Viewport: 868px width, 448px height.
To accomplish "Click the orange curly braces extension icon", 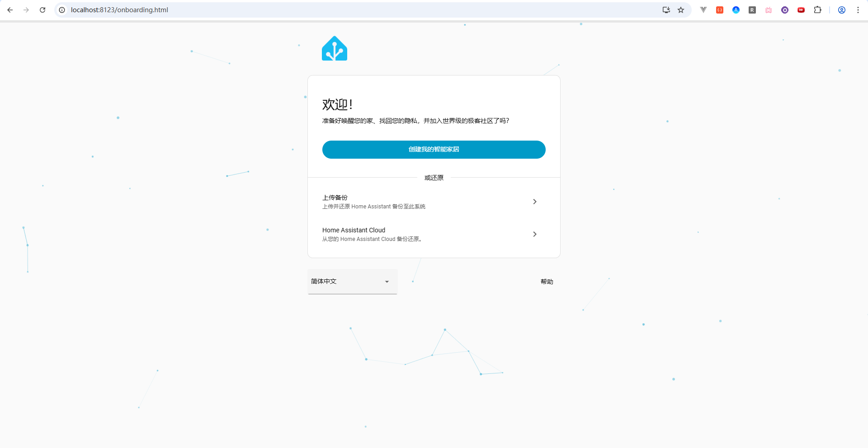I will (720, 10).
